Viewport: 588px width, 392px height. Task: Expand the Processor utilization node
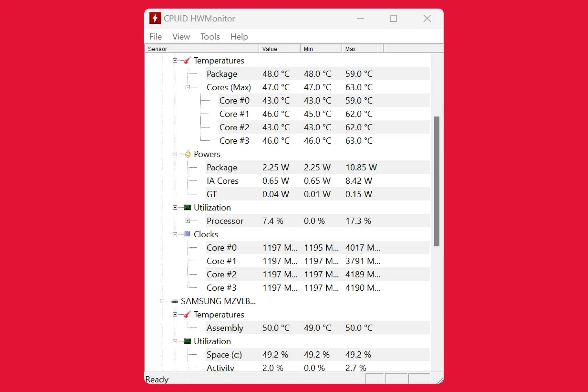(188, 221)
